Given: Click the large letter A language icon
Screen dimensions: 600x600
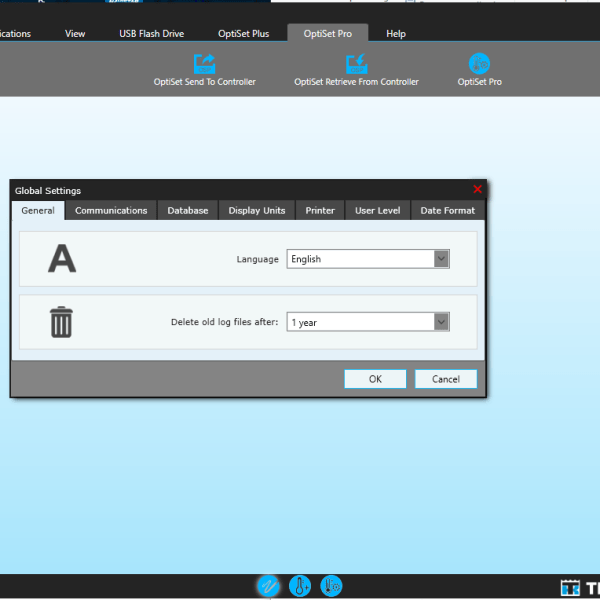Looking at the screenshot, I should 62,259.
